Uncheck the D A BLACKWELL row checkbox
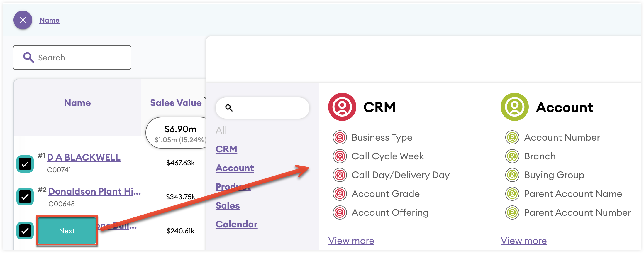 click(25, 164)
